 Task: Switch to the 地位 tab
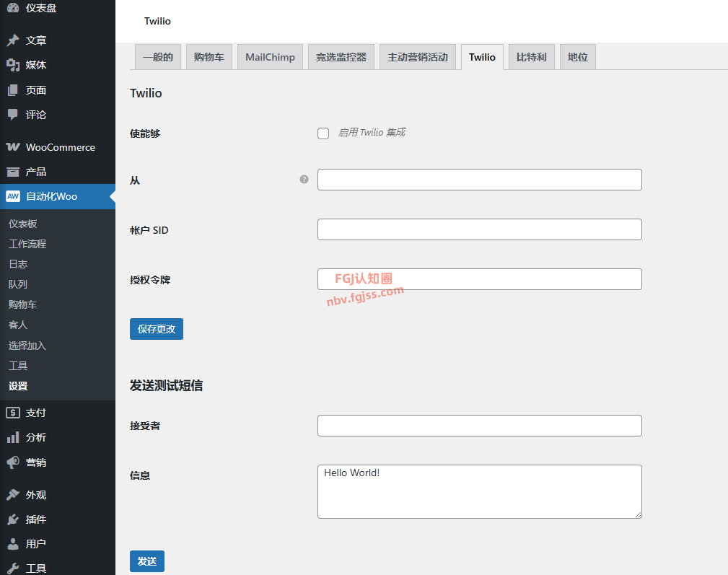click(578, 57)
